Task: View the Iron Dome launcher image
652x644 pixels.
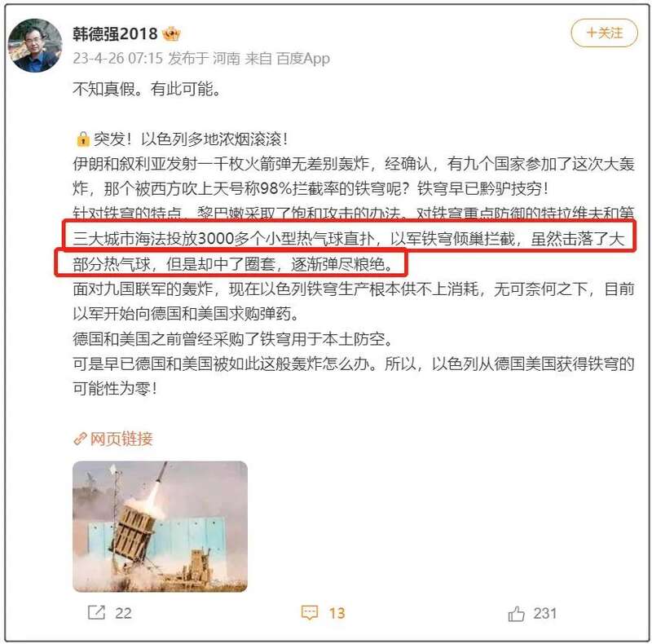Action: pyautogui.click(x=160, y=527)
